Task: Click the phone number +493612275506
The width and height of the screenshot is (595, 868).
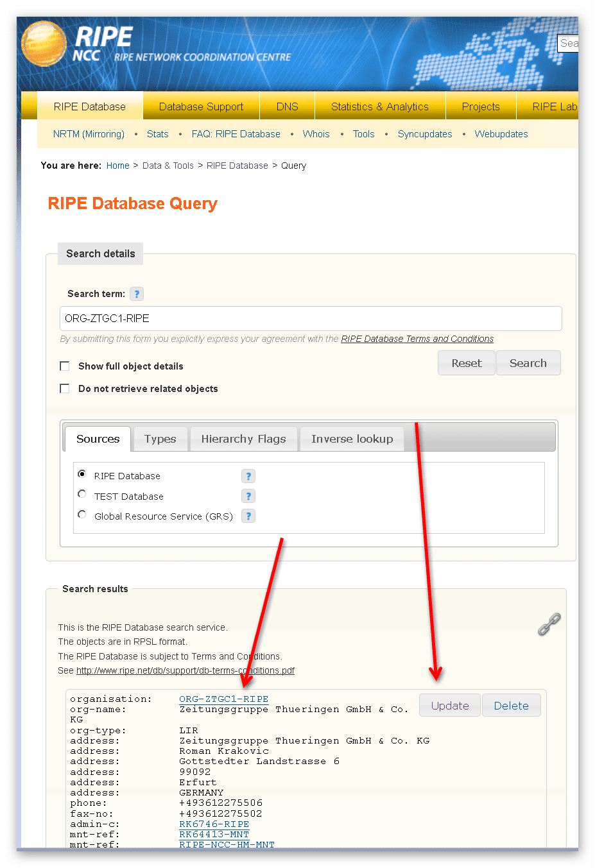Action: [x=221, y=803]
